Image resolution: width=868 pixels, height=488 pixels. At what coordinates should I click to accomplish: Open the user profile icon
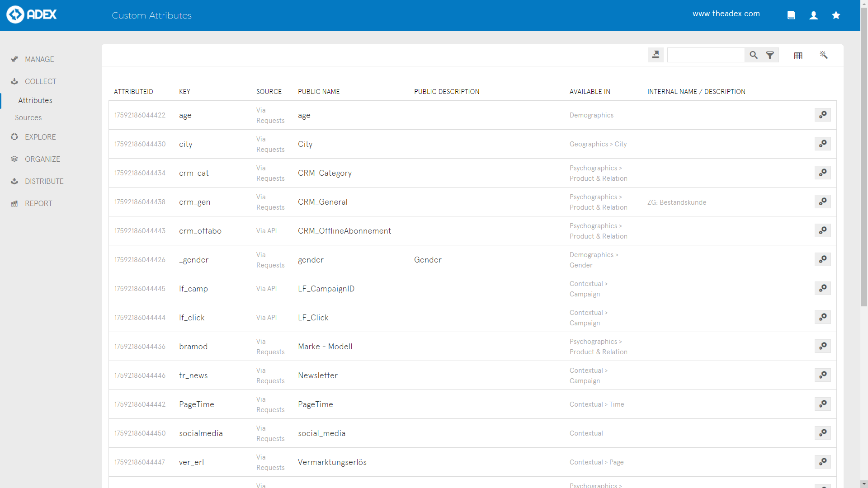814,15
